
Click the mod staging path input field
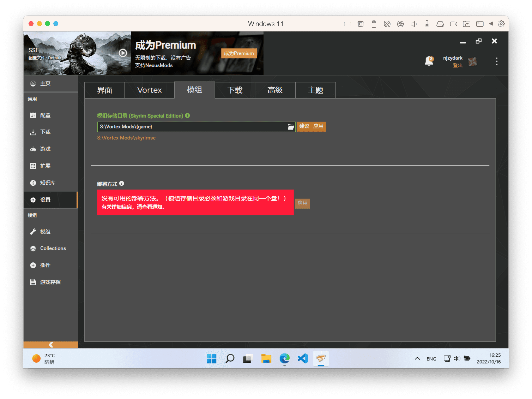[x=192, y=127]
